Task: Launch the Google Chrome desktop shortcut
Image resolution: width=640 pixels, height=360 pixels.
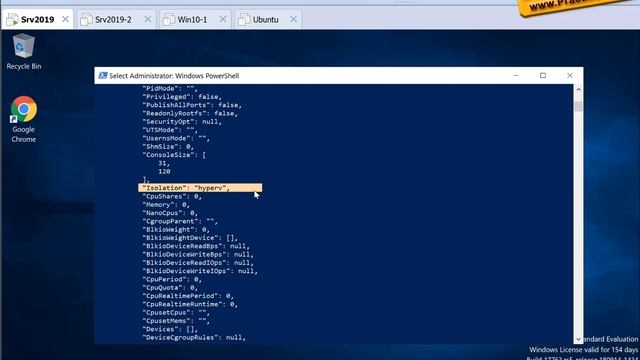Action: pyautogui.click(x=24, y=119)
